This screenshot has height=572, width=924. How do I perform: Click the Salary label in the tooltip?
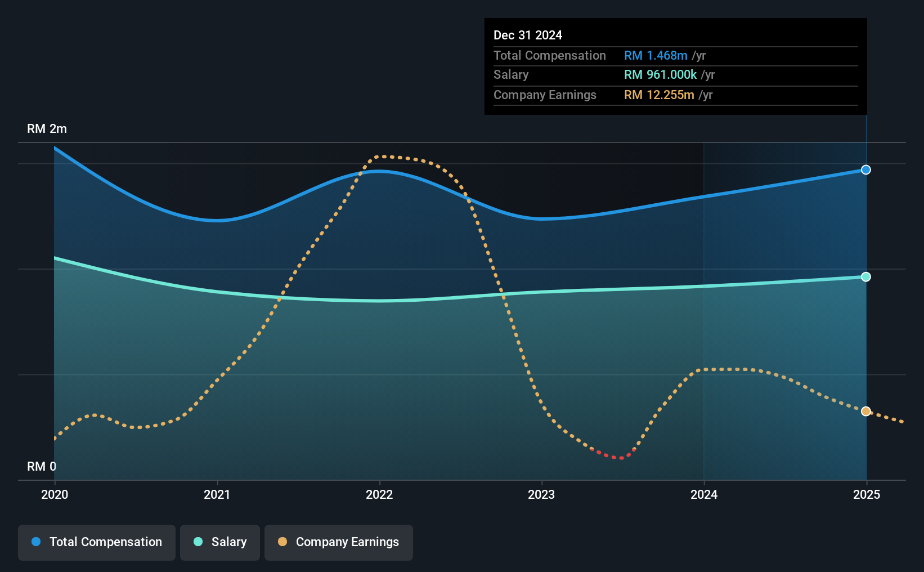(511, 75)
